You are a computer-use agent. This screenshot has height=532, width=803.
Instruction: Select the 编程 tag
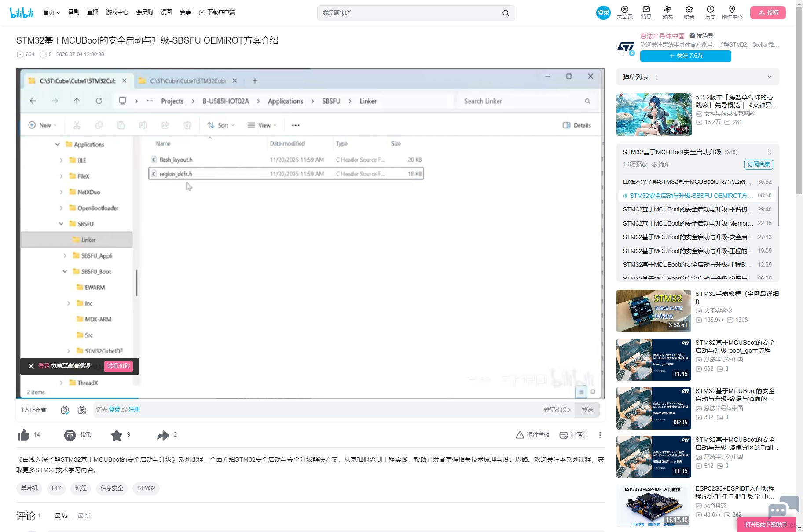81,488
